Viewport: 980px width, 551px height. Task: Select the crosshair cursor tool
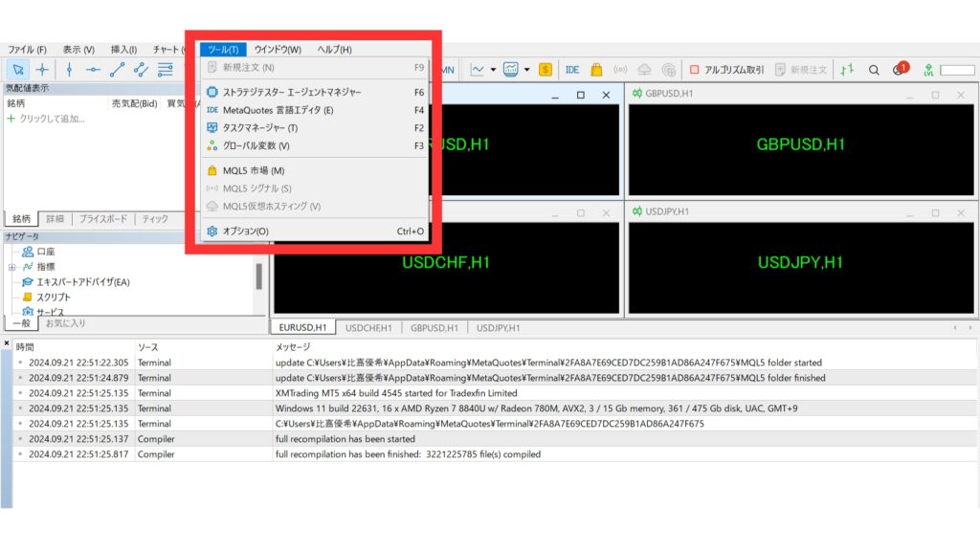[x=42, y=69]
